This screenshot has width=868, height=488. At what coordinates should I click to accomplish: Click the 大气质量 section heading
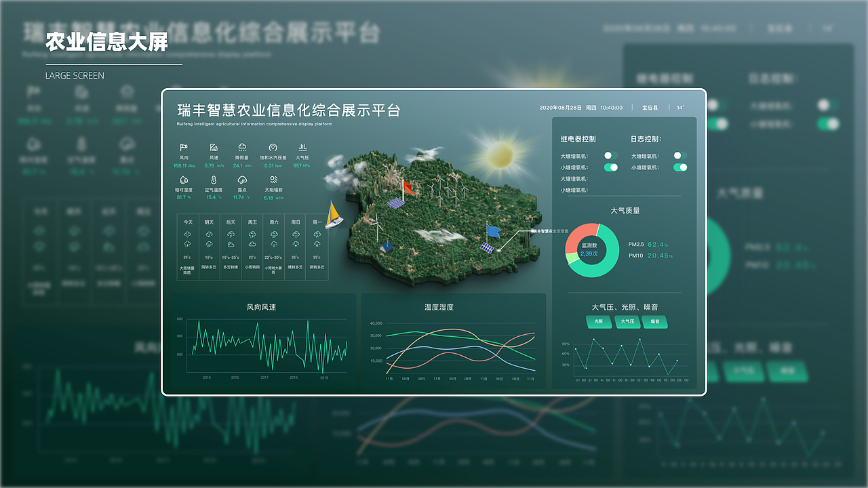pos(625,210)
